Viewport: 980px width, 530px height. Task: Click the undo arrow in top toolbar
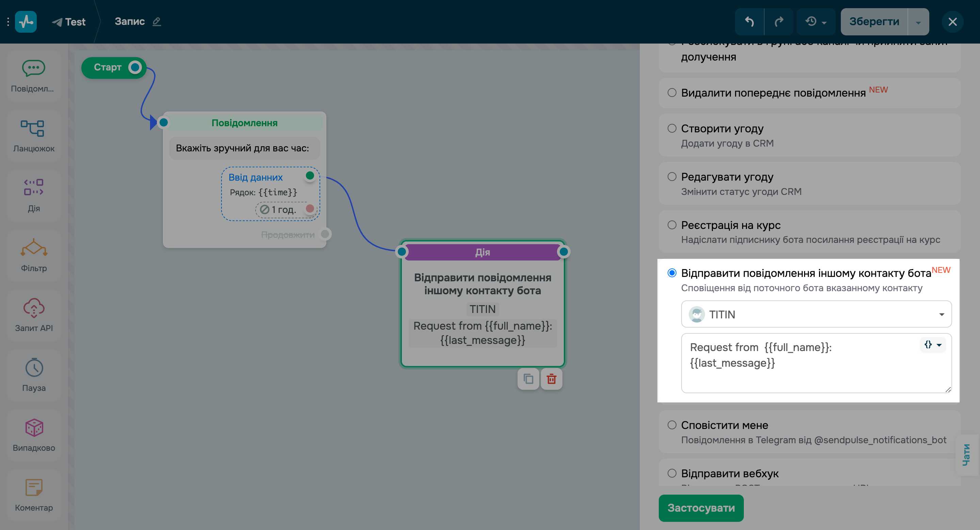coord(749,22)
